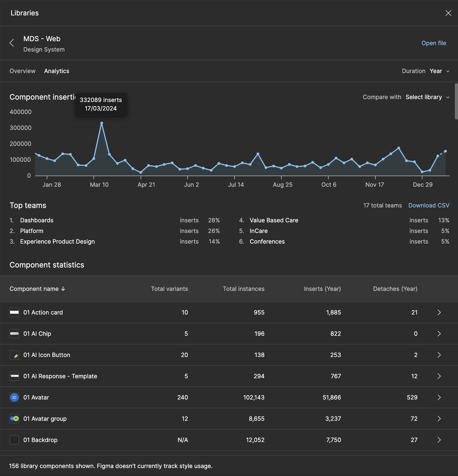The image size is (458, 476).
Task: Click the 01 AI Icon Button thumbnail
Action: tap(14, 355)
